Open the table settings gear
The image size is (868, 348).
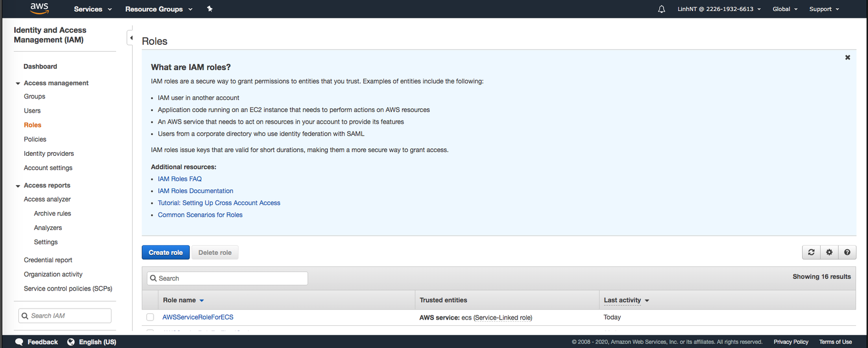[x=829, y=252]
